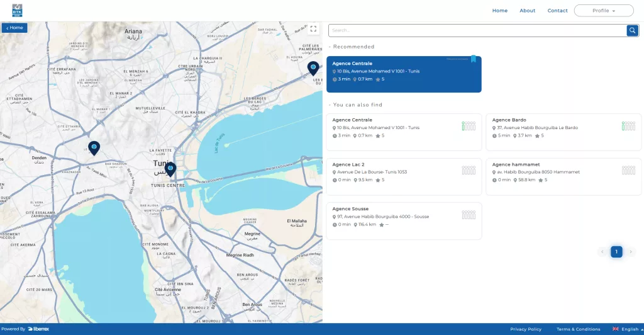
Task: Click Lac de Tunis on the map
Action: tap(219, 143)
